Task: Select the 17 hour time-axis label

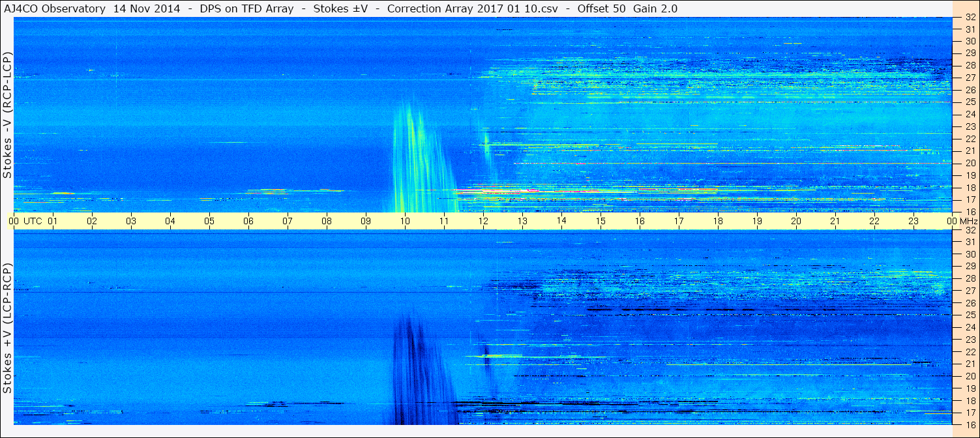Action: (x=679, y=221)
